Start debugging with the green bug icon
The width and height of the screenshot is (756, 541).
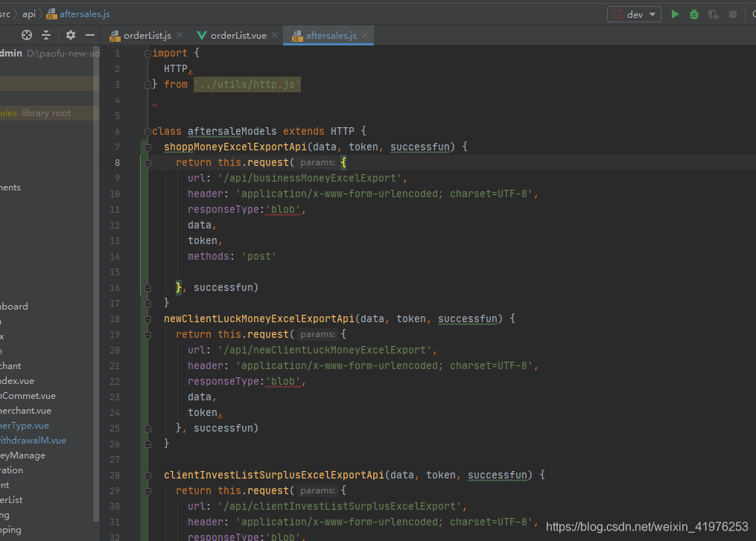point(693,14)
